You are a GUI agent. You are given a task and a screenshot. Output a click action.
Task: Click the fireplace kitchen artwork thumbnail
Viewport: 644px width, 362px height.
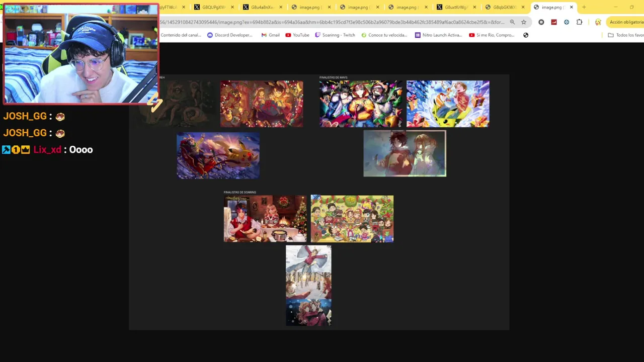click(x=265, y=219)
